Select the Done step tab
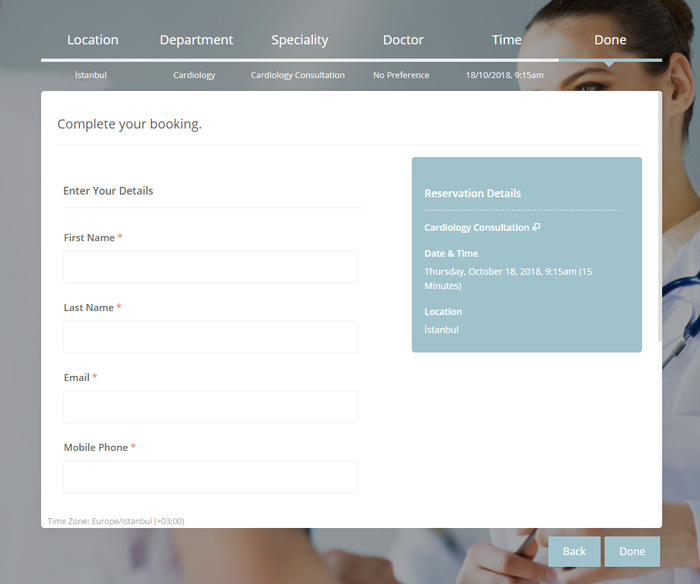Viewport: 700px width, 584px height. click(610, 40)
